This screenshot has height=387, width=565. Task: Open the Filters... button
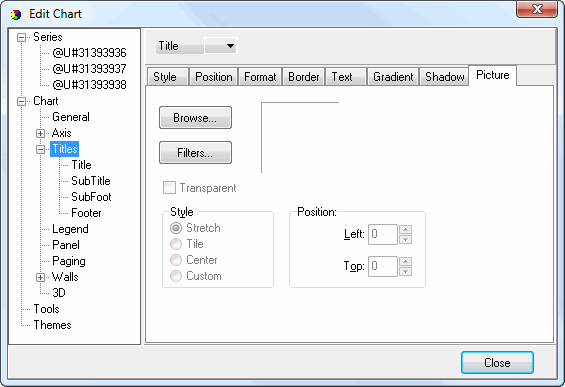pos(195,152)
